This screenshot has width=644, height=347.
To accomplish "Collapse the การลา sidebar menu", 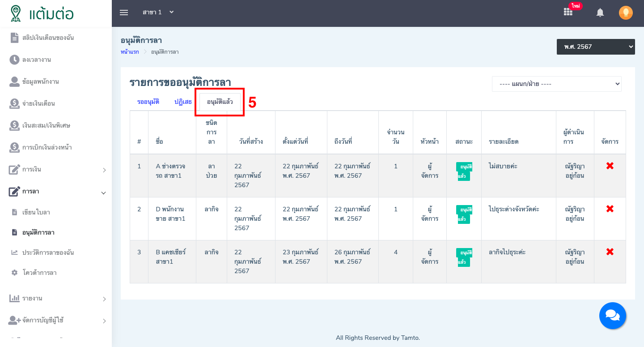I will 58,192.
